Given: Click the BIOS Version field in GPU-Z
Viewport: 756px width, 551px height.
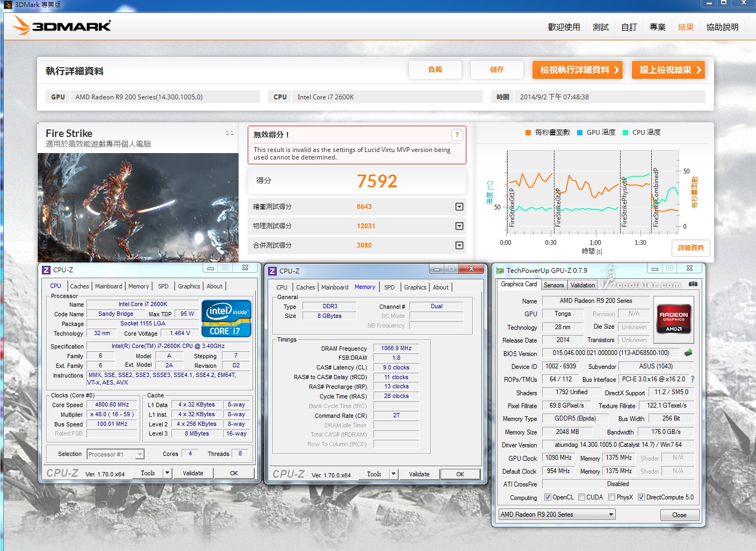Looking at the screenshot, I should click(610, 353).
